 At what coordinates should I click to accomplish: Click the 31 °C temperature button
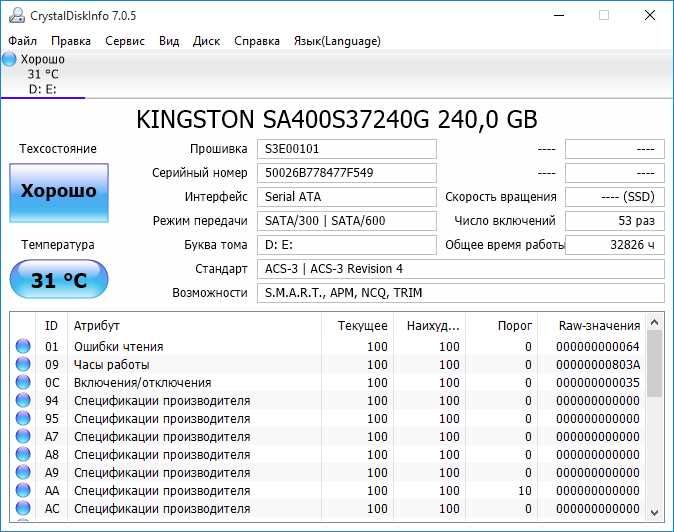coord(59,279)
